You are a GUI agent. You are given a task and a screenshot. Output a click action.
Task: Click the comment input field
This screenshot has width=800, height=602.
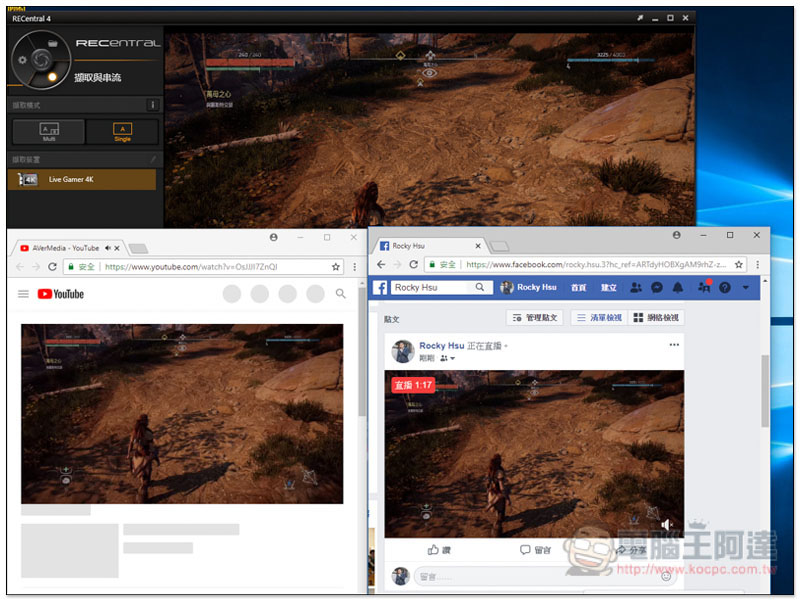click(545, 577)
